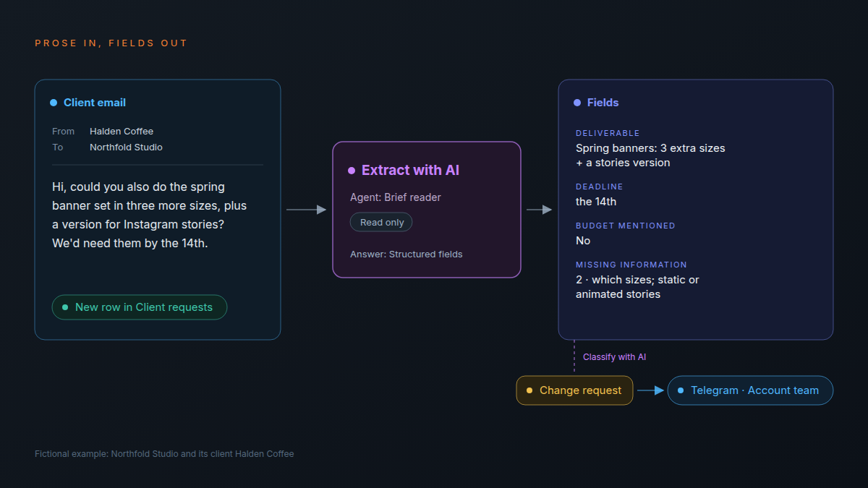Click the 'DEADLINE' field label

point(599,187)
